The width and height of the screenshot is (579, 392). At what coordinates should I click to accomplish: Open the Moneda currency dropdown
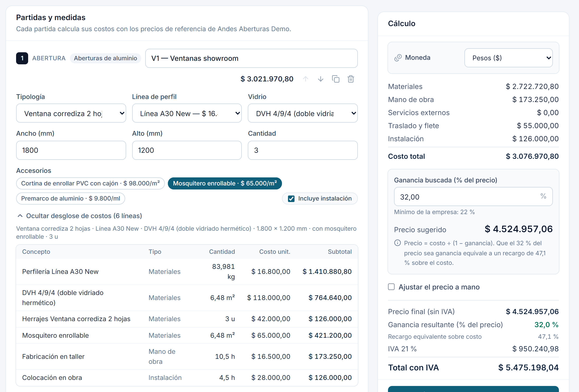click(x=509, y=58)
